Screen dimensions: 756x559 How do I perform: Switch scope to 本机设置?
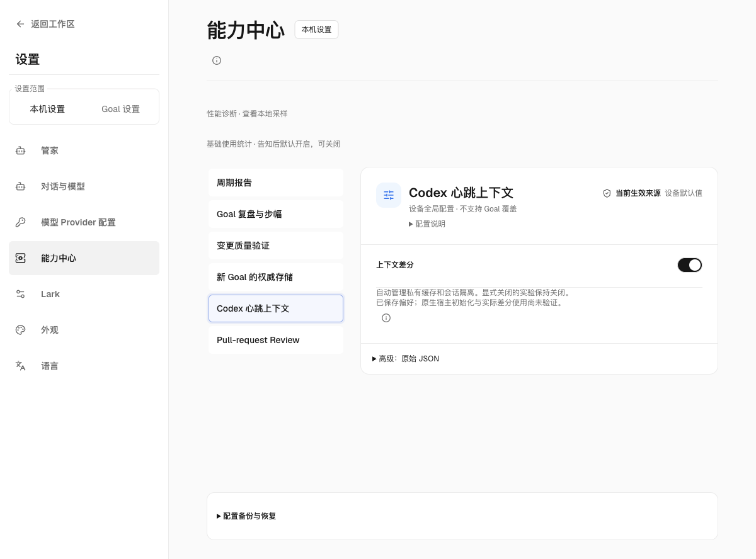tap(47, 109)
